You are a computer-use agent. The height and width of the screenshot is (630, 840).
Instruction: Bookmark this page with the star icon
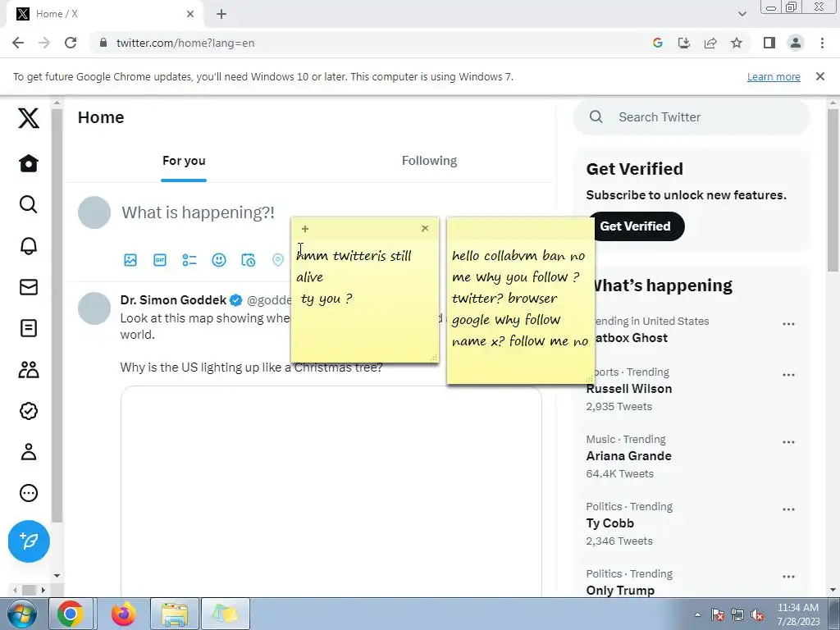[x=737, y=43]
